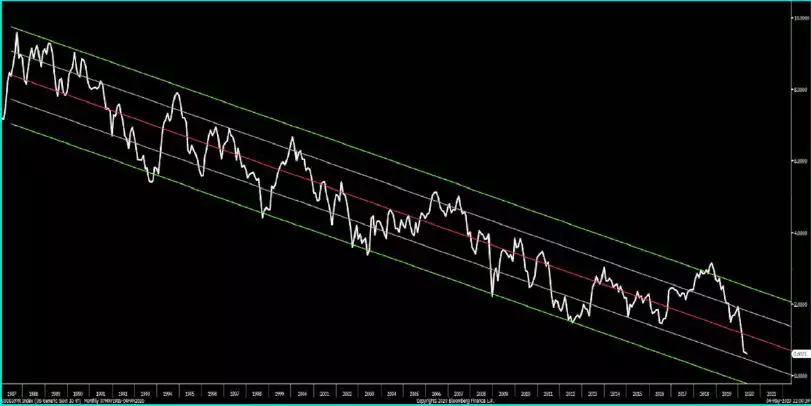811x406 pixels.
Task: Click the 2021 year label on time axis
Action: pyautogui.click(x=772, y=394)
